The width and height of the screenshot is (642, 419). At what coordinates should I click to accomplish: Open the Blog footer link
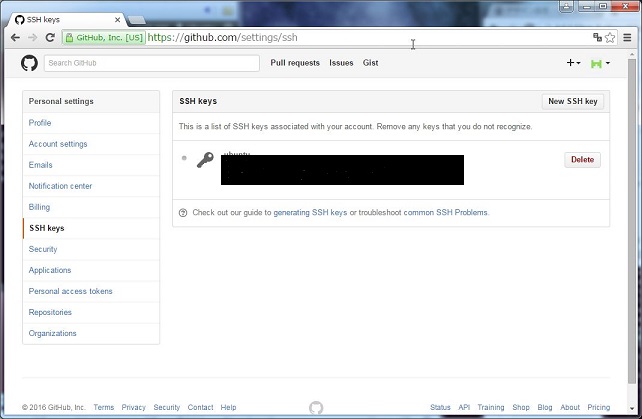click(545, 408)
